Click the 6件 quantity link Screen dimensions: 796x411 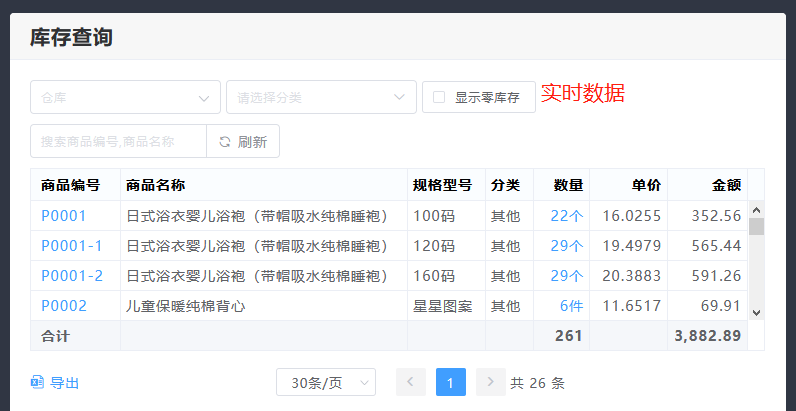[x=571, y=306]
